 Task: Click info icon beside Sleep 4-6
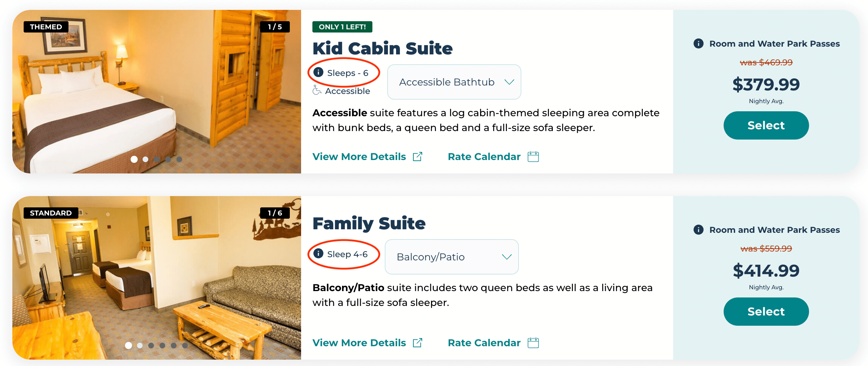click(318, 253)
